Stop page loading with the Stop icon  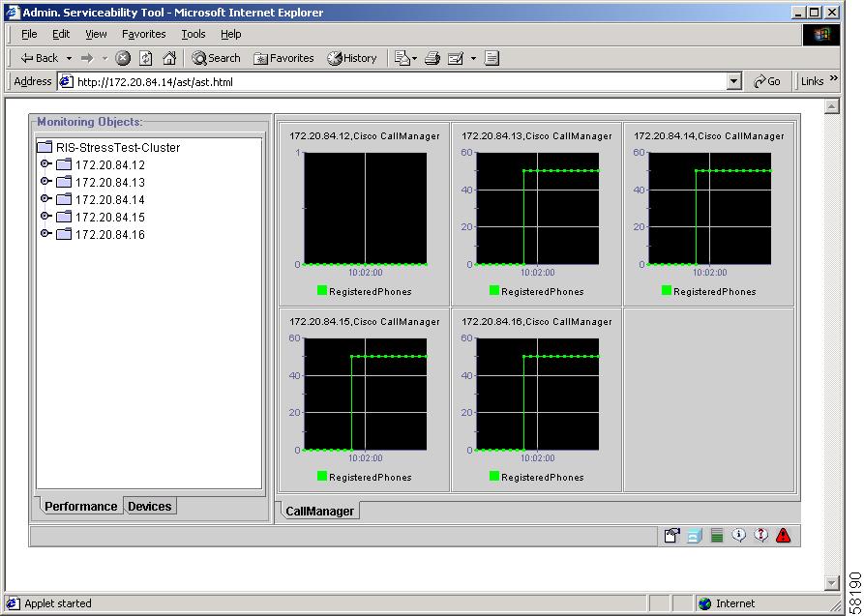(123, 58)
